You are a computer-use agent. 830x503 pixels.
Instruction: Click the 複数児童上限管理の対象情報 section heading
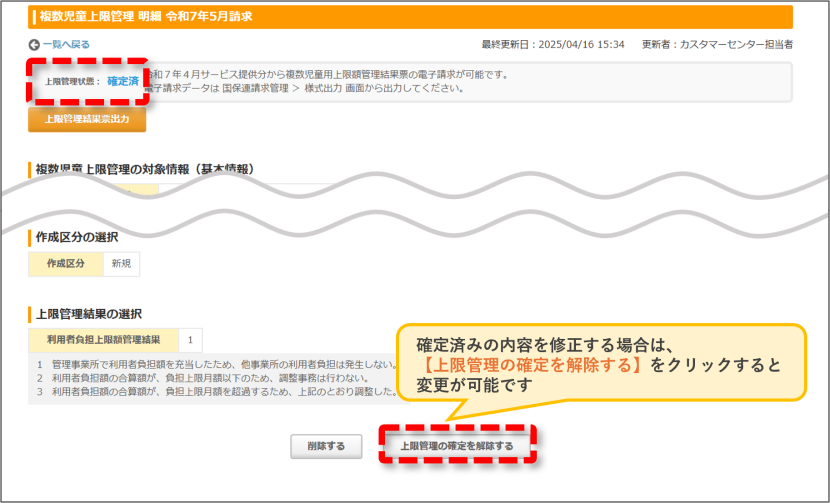tap(145, 169)
